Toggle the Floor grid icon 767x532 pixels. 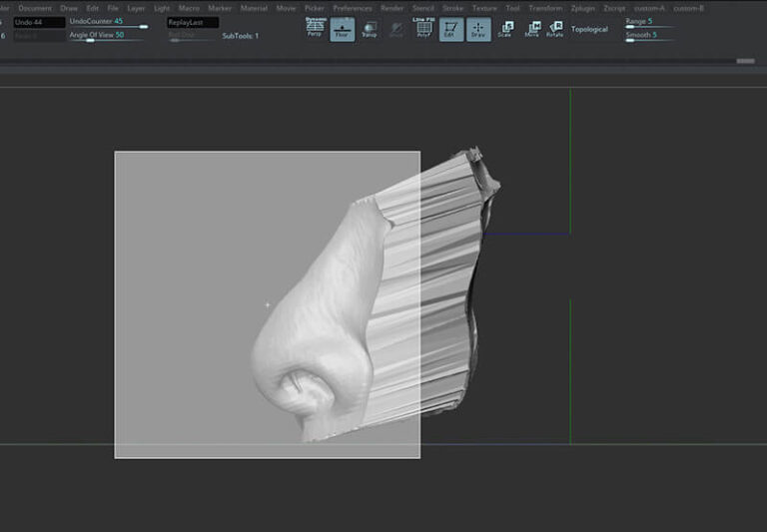pyautogui.click(x=343, y=29)
